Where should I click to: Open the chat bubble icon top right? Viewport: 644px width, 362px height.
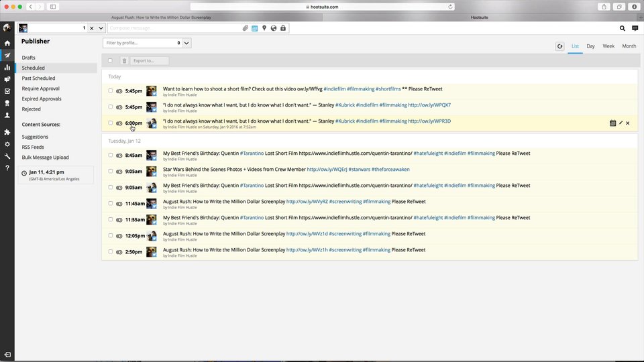click(x=635, y=28)
